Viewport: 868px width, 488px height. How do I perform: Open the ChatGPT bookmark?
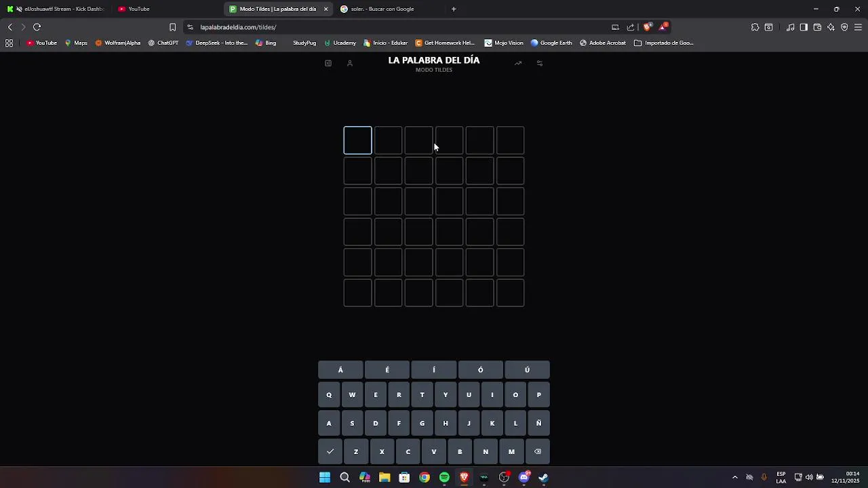[x=163, y=43]
